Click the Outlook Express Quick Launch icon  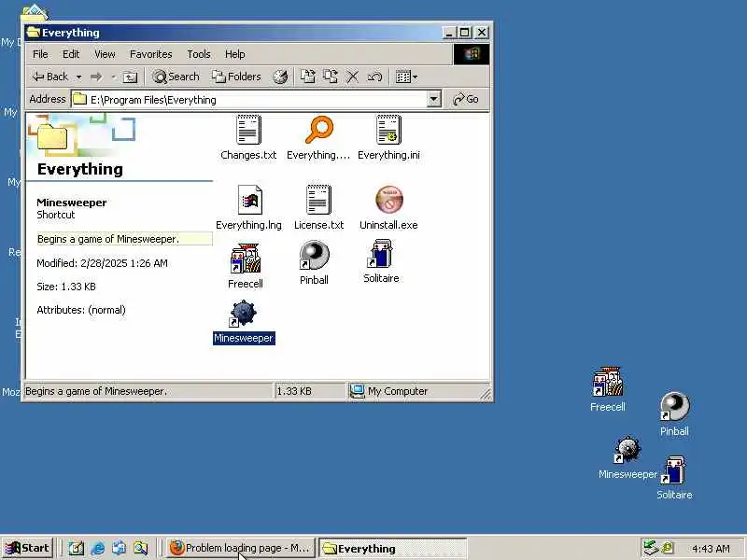[120, 548]
